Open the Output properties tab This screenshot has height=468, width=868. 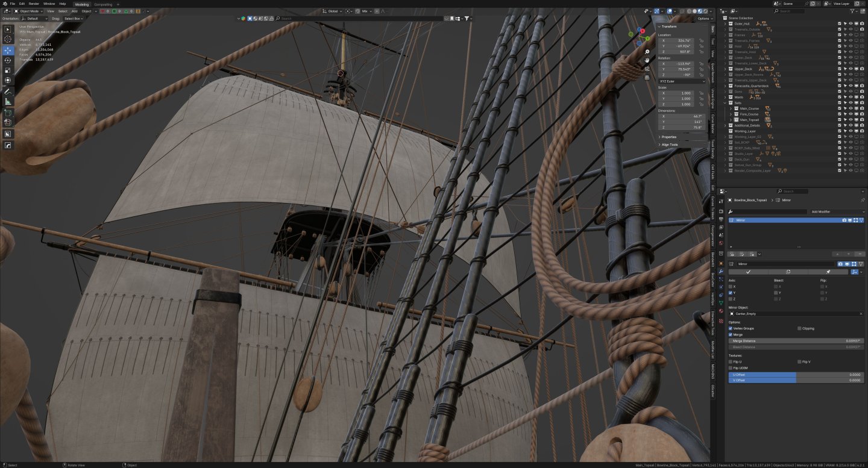pyautogui.click(x=721, y=219)
